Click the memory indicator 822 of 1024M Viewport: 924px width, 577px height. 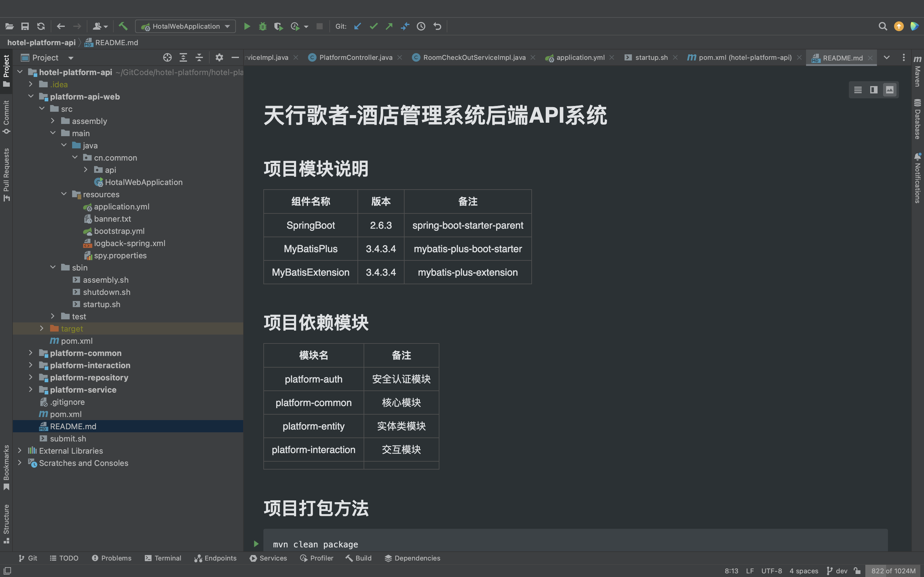[x=893, y=571]
